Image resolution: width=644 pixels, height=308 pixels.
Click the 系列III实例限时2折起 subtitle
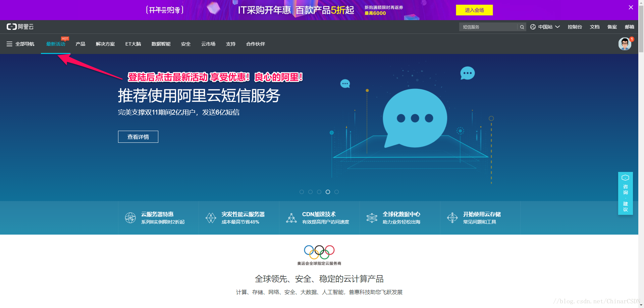click(163, 222)
